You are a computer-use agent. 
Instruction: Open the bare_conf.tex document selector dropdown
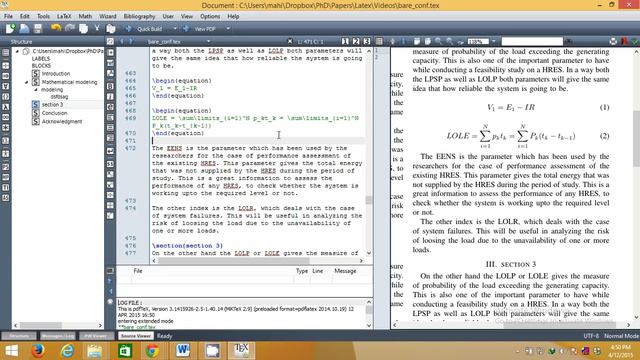(x=209, y=41)
